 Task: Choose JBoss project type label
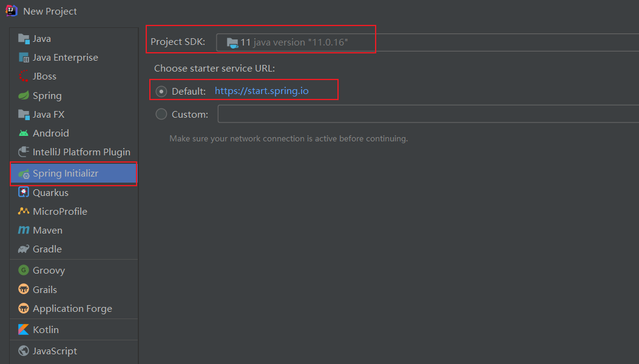pyautogui.click(x=44, y=76)
